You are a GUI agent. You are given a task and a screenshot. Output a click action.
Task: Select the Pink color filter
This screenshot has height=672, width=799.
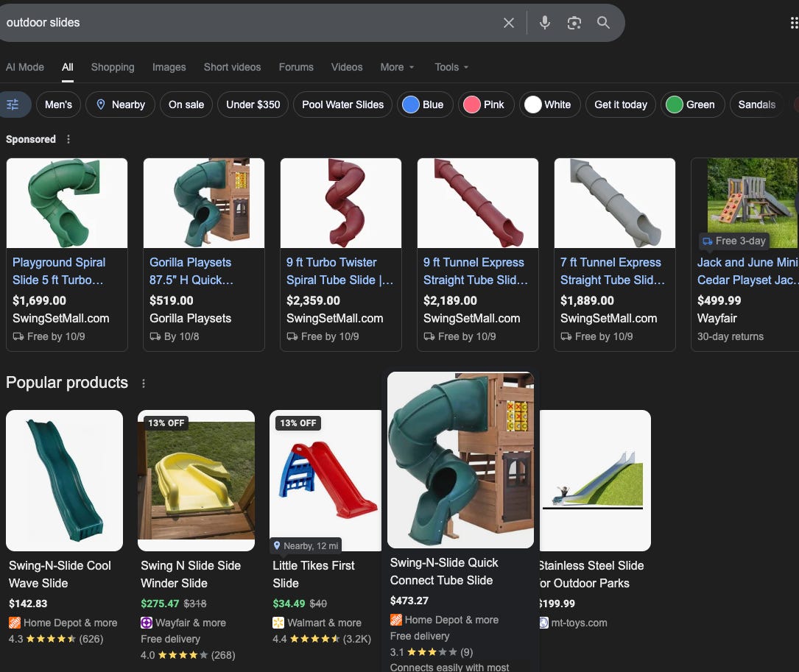[486, 105]
